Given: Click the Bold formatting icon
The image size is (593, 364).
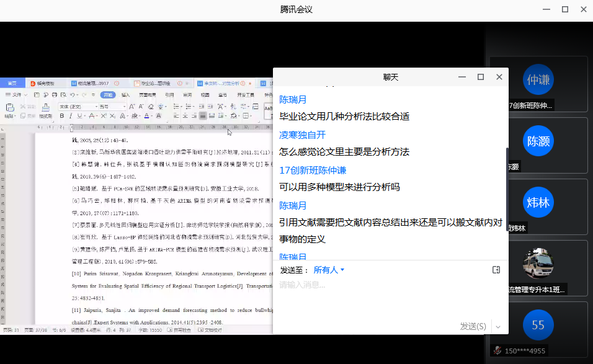Looking at the screenshot, I should click(62, 116).
